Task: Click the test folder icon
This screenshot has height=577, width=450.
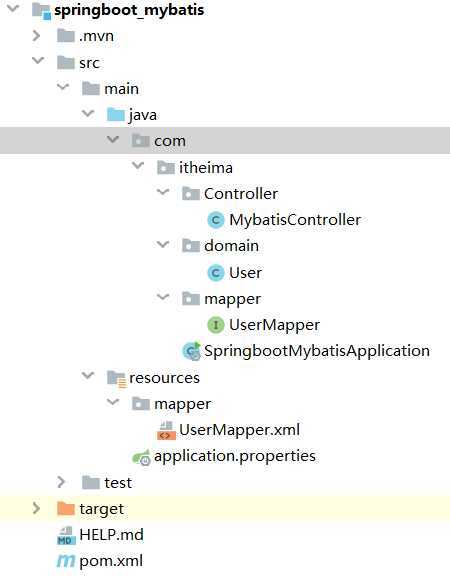Action: 91,482
